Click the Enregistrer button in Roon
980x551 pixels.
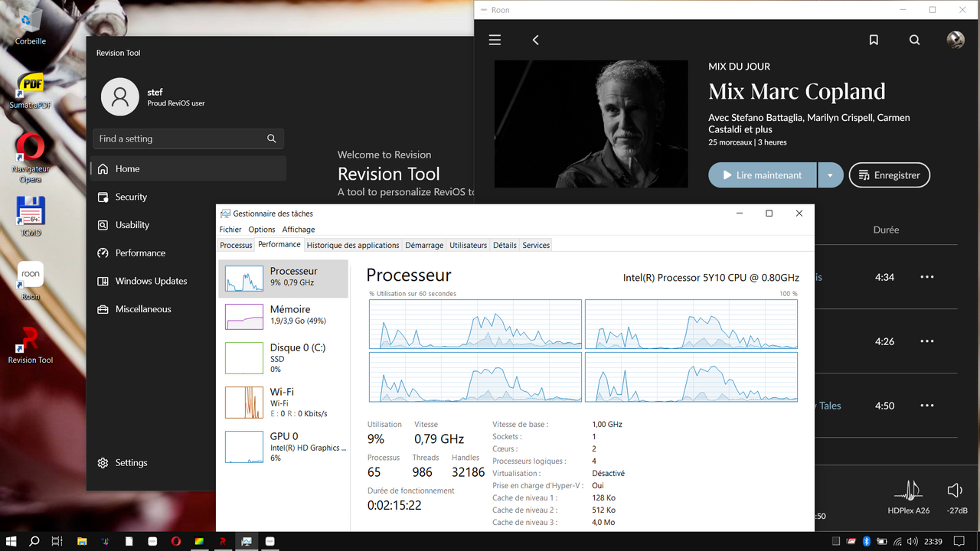point(890,175)
